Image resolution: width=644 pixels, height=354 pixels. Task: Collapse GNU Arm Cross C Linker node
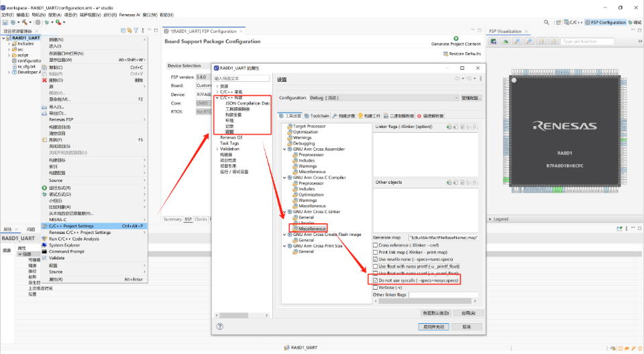click(284, 212)
